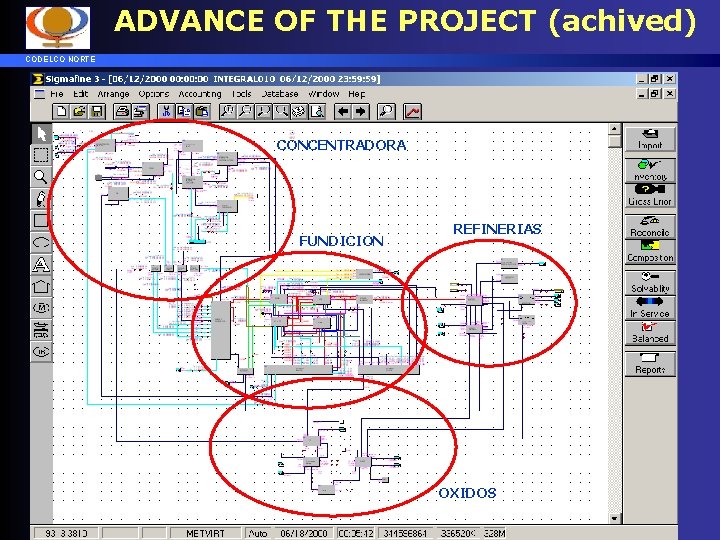Select the magnifier zoom tool in left palette
Viewport: 720px width, 540px height.
[41, 177]
